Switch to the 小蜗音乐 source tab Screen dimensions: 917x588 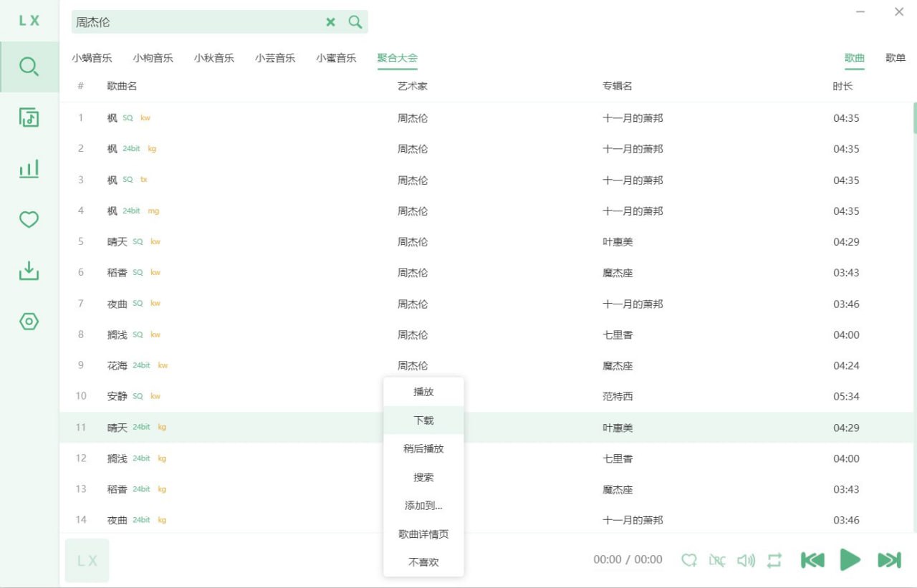point(92,59)
